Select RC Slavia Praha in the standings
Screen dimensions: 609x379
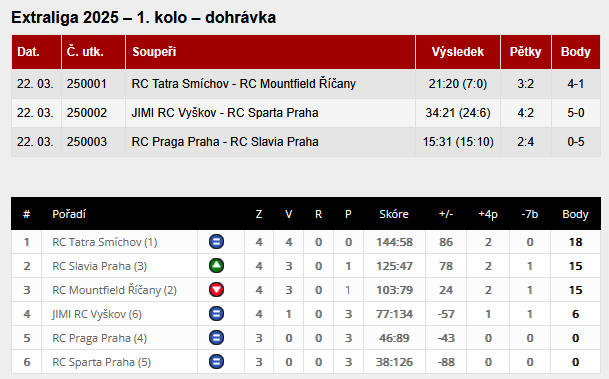click(99, 266)
